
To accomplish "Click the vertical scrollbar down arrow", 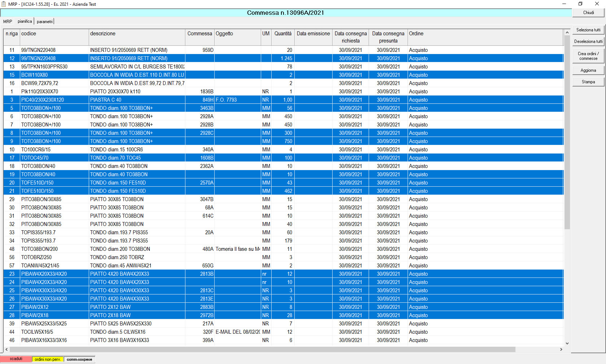I will coord(567,343).
